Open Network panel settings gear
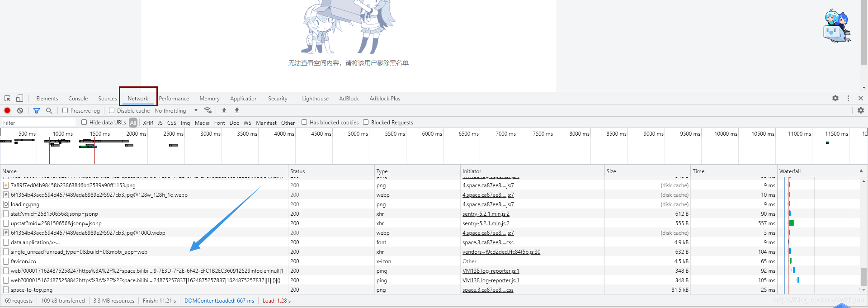 [x=861, y=110]
